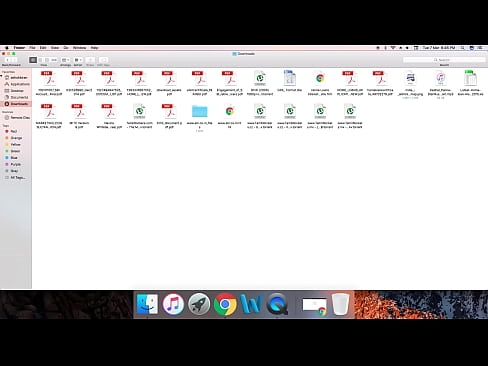The image size is (488, 366).
Task: Click the Back navigation button
Action: (x=7, y=60)
